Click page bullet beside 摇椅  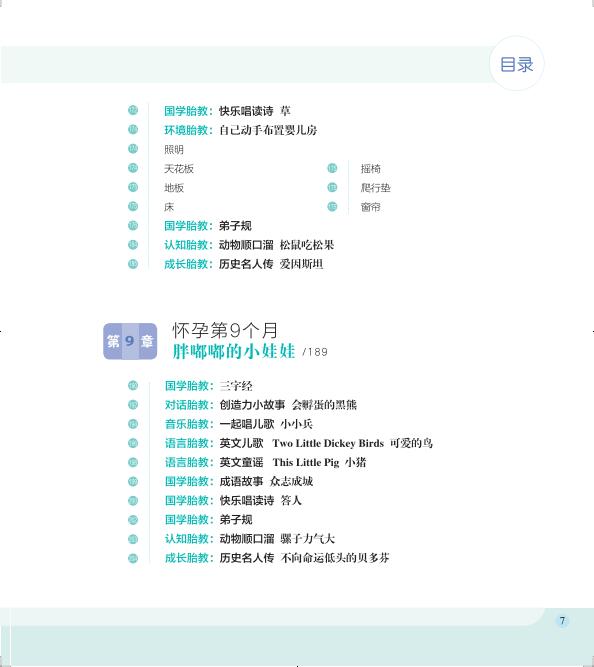332,168
